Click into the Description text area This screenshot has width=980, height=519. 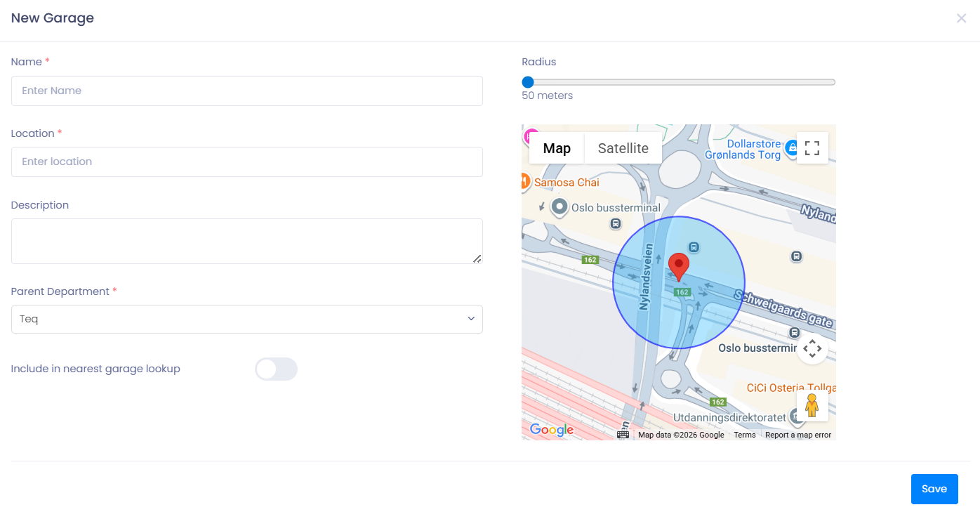[247, 241]
